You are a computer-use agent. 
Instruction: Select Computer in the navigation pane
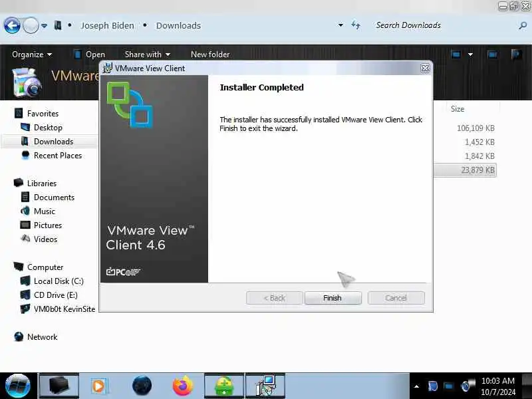tap(45, 267)
